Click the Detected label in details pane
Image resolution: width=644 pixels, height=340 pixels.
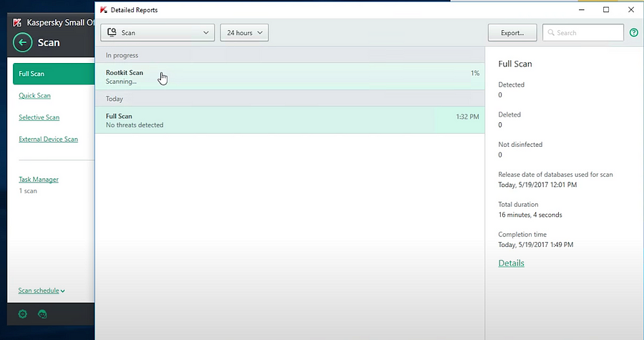[x=512, y=84]
